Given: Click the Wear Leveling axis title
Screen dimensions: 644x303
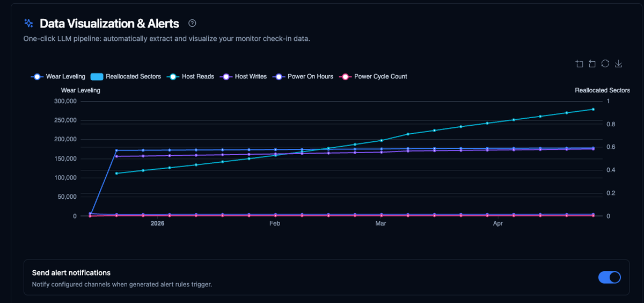Looking at the screenshot, I should (80, 90).
